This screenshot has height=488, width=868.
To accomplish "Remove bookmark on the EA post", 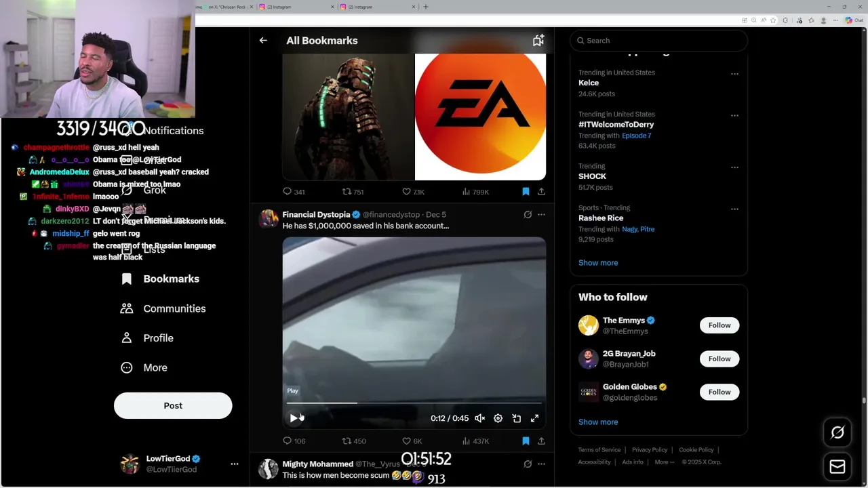I will (526, 192).
